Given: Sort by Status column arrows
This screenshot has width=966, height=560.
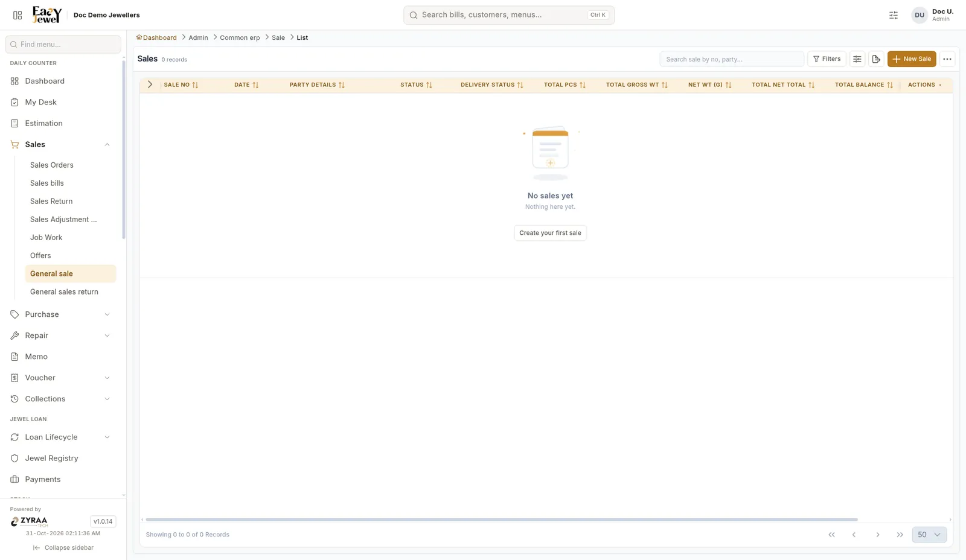Looking at the screenshot, I should pos(429,85).
